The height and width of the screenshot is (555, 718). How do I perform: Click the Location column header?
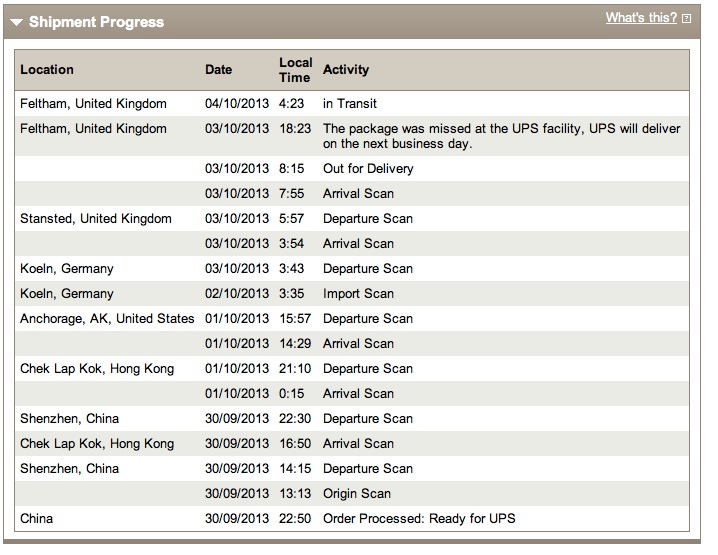(x=47, y=70)
